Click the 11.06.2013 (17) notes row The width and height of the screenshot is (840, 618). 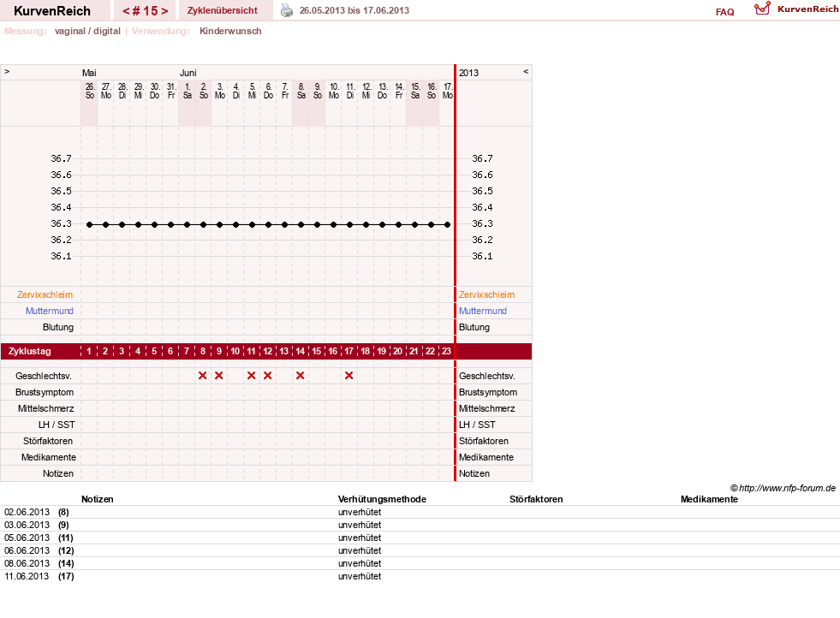tap(420, 576)
